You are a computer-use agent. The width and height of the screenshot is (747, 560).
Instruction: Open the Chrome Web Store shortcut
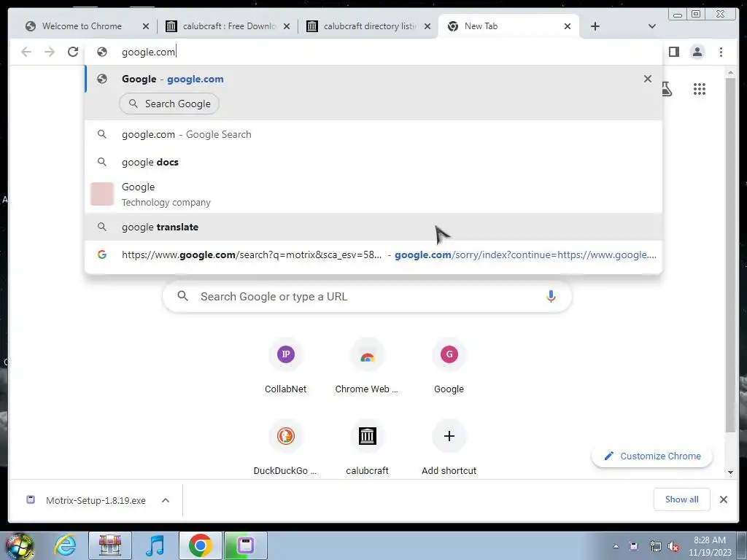pyautogui.click(x=367, y=366)
